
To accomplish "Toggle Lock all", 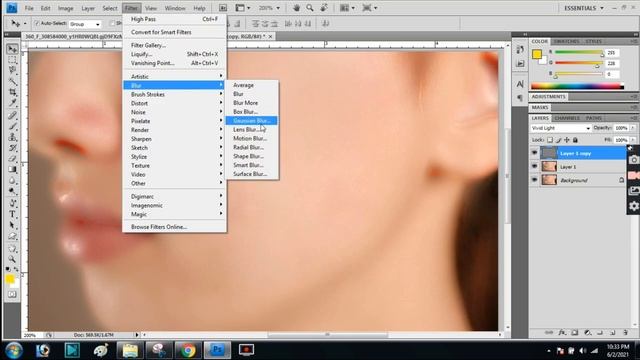I will 575,140.
